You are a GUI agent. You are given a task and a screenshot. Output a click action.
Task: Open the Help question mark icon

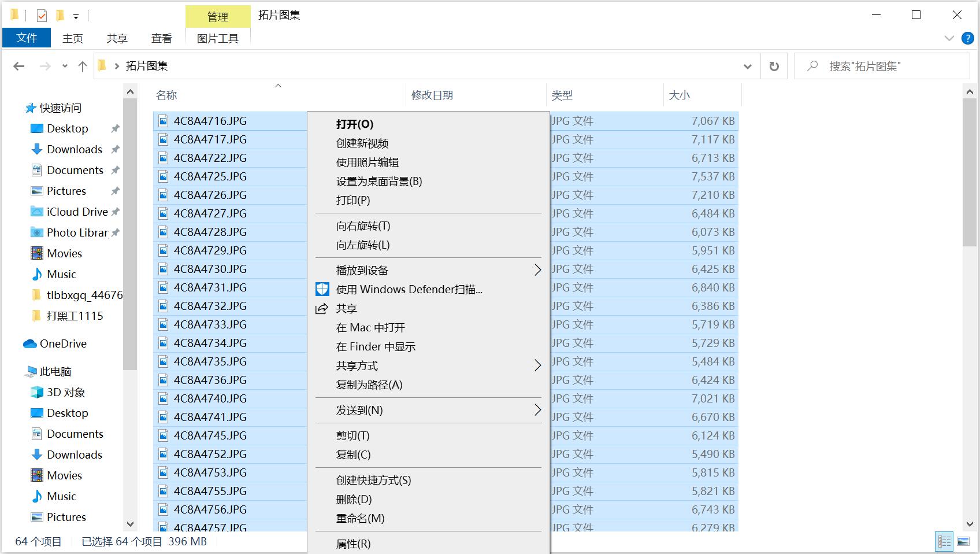coord(967,38)
